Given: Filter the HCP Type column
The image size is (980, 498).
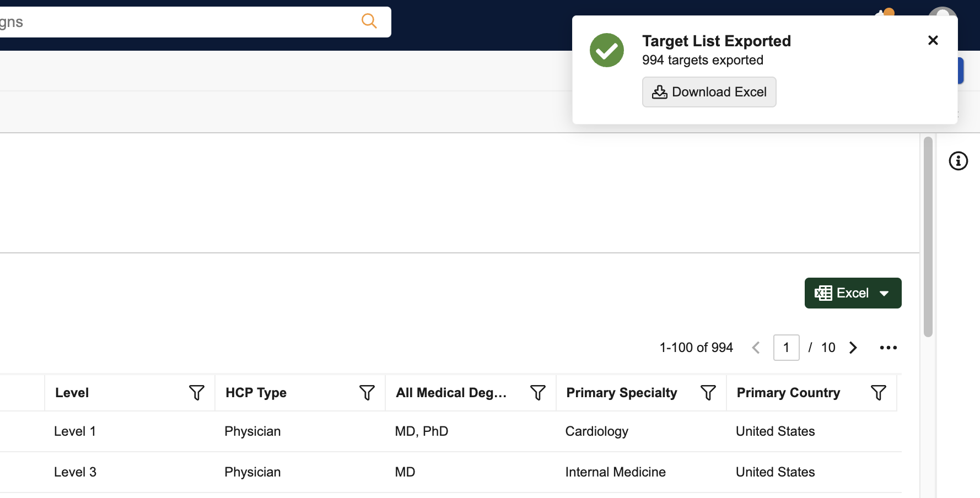Looking at the screenshot, I should (367, 393).
